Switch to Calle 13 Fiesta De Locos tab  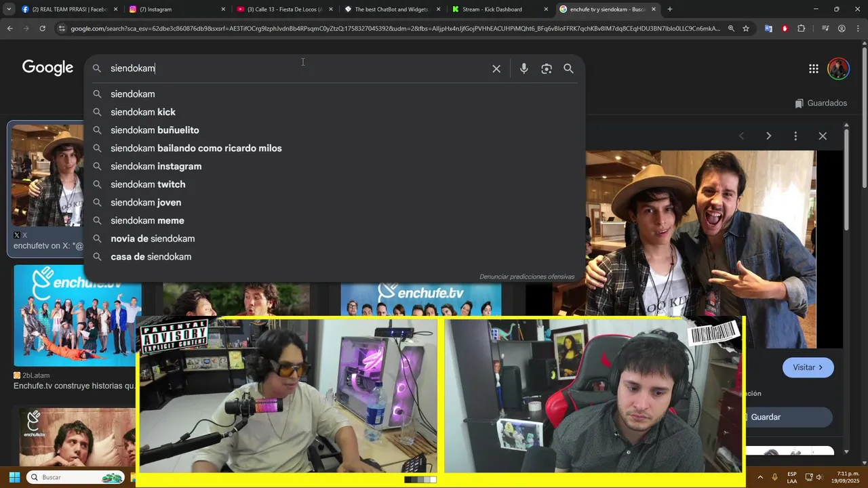pos(285,9)
